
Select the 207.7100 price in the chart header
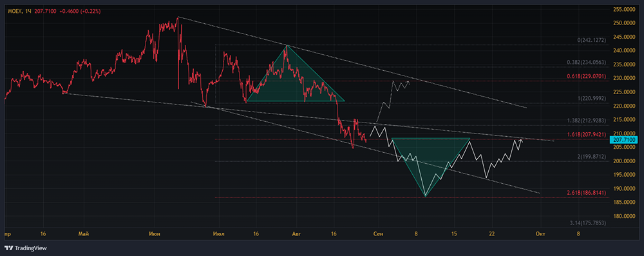coord(45,12)
